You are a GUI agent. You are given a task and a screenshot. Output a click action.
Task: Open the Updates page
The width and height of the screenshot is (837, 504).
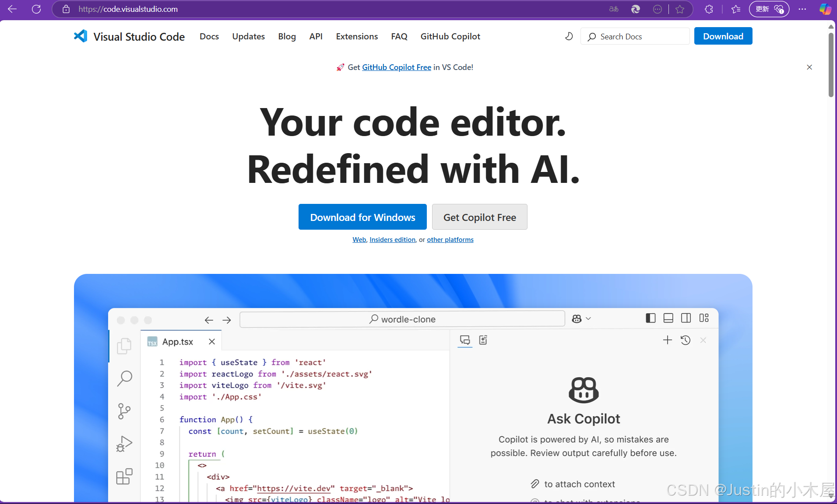[x=249, y=36]
